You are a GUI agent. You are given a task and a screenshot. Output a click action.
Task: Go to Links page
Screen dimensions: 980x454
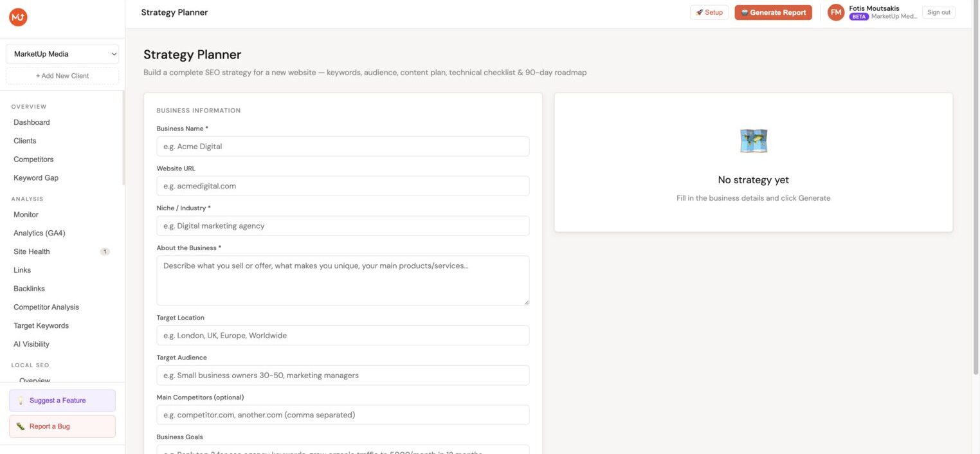[x=22, y=270]
